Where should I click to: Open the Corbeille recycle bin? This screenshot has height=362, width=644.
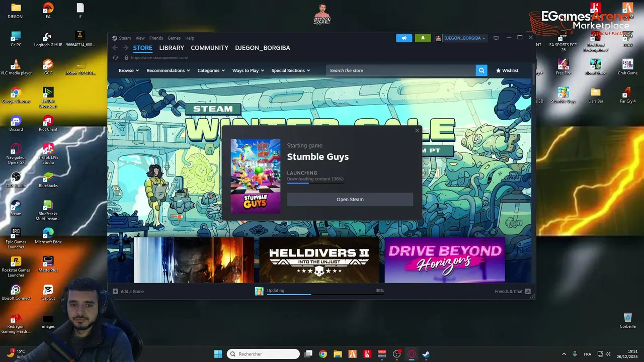(x=628, y=320)
